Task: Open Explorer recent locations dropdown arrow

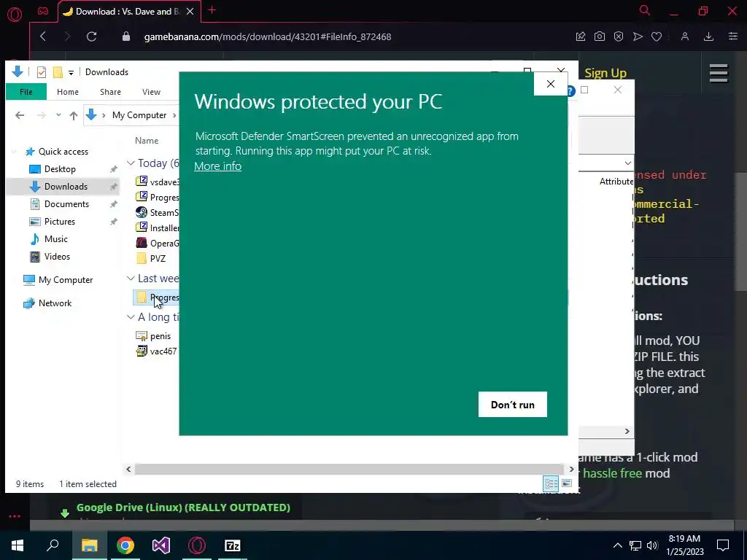Action: (58, 115)
